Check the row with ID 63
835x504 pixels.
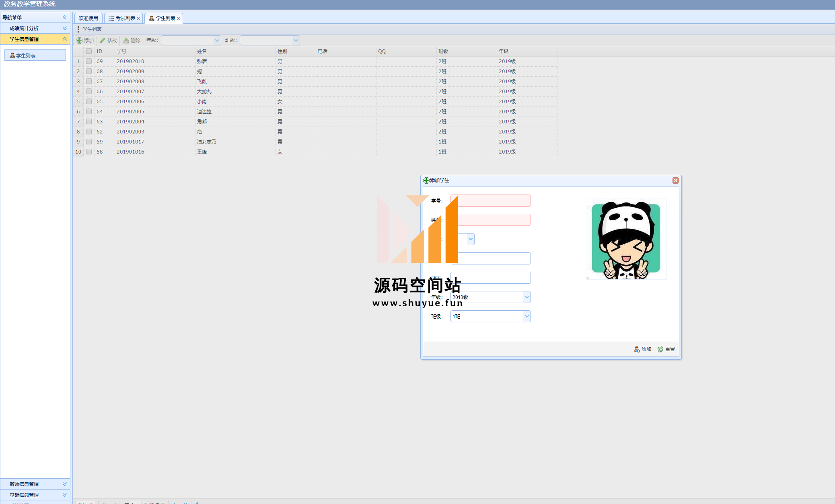pos(89,122)
